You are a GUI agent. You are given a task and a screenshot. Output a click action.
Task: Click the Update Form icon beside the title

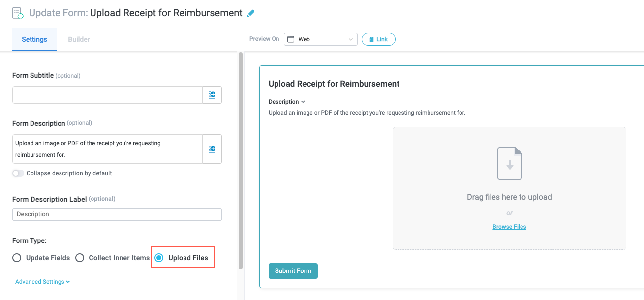pos(18,13)
